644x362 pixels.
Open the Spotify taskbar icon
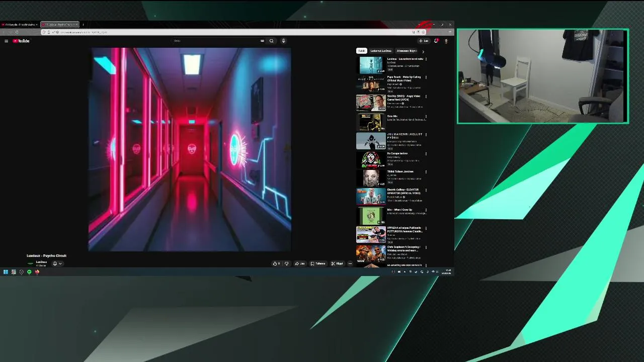click(x=29, y=272)
